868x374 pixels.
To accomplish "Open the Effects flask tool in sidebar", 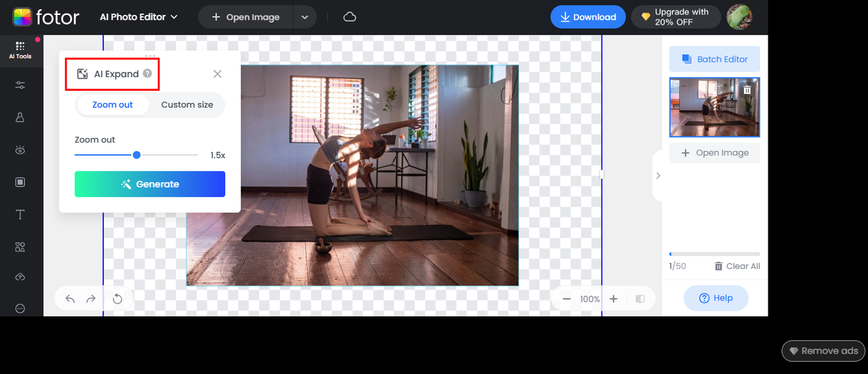I will 20,117.
